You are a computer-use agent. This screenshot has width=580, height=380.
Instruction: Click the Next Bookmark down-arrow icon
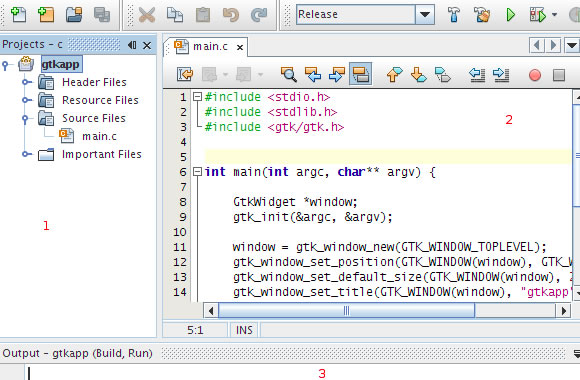(x=418, y=74)
